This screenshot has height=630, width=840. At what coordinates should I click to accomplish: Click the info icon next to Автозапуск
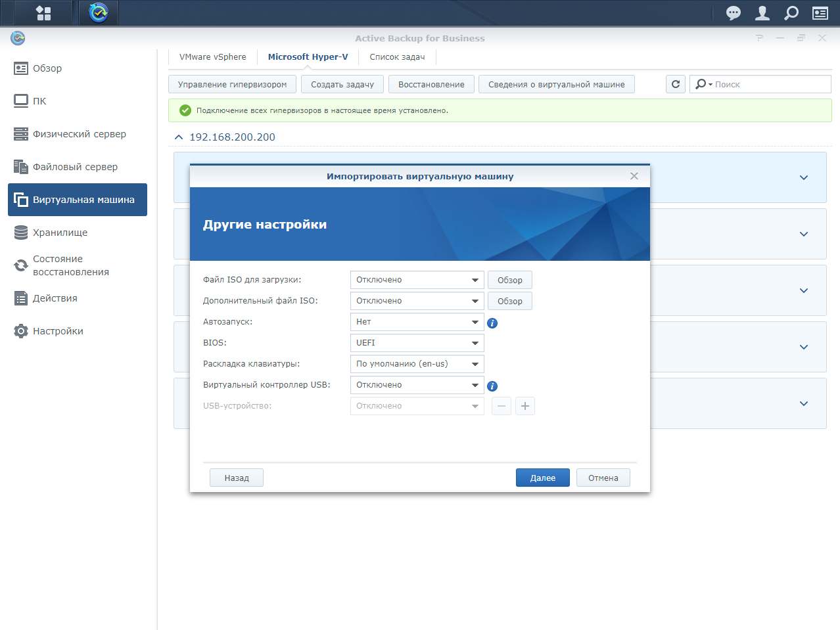pyautogui.click(x=492, y=323)
